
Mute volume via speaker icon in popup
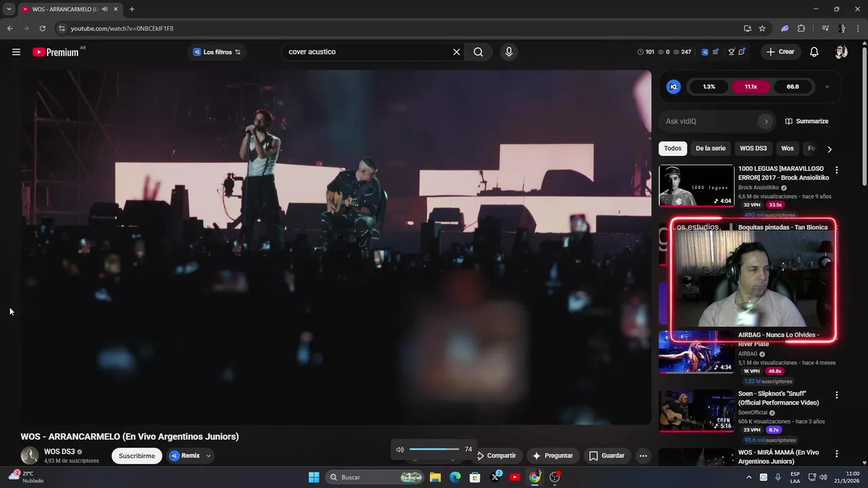(x=400, y=449)
